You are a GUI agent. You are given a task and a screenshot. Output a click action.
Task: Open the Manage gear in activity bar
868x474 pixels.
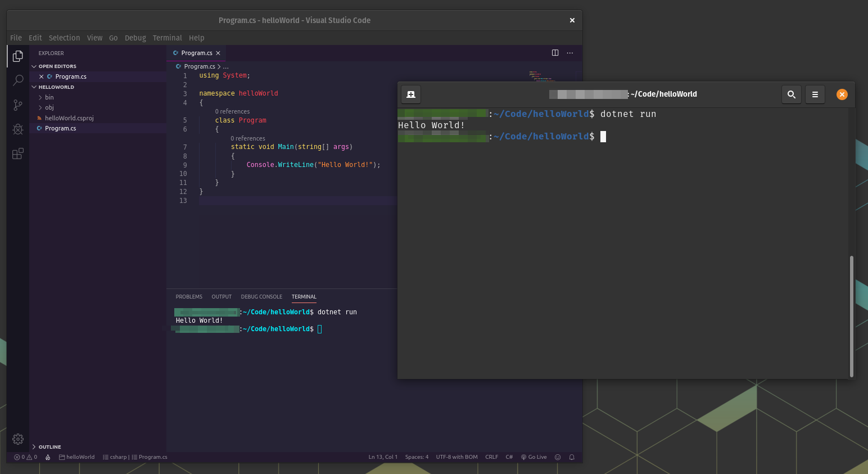point(18,439)
